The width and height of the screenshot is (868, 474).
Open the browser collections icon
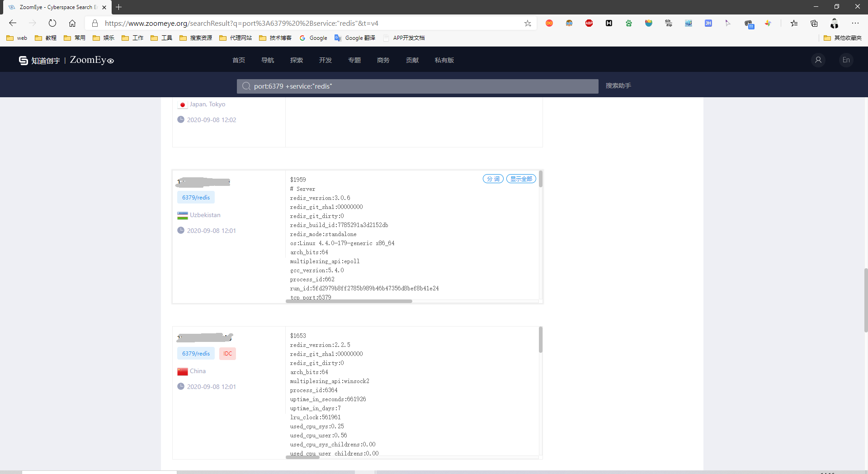point(814,23)
